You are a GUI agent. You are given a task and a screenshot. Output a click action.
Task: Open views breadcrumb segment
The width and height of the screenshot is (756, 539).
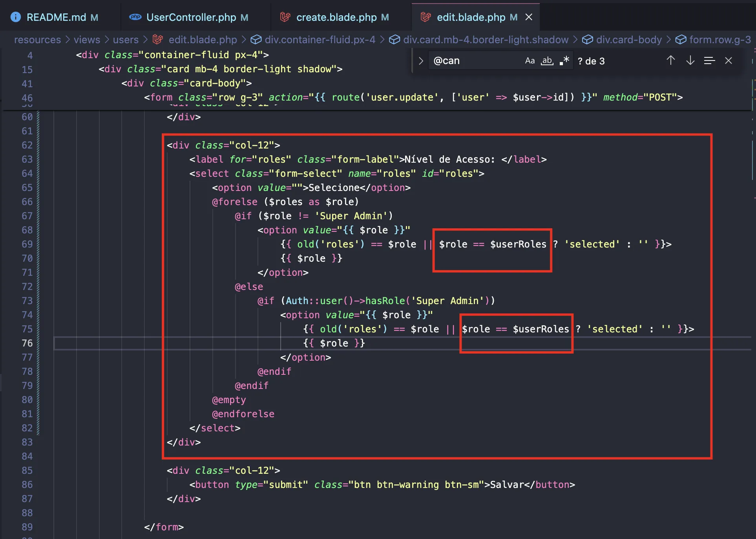(x=87, y=40)
